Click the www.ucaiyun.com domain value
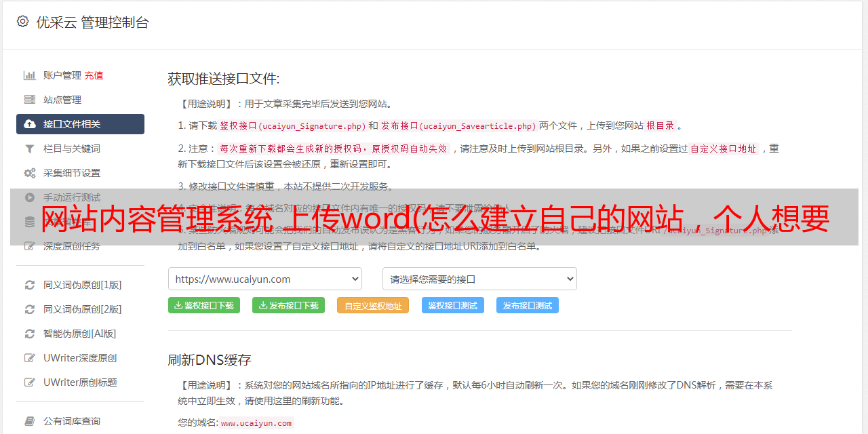The width and height of the screenshot is (868, 434). tap(256, 422)
